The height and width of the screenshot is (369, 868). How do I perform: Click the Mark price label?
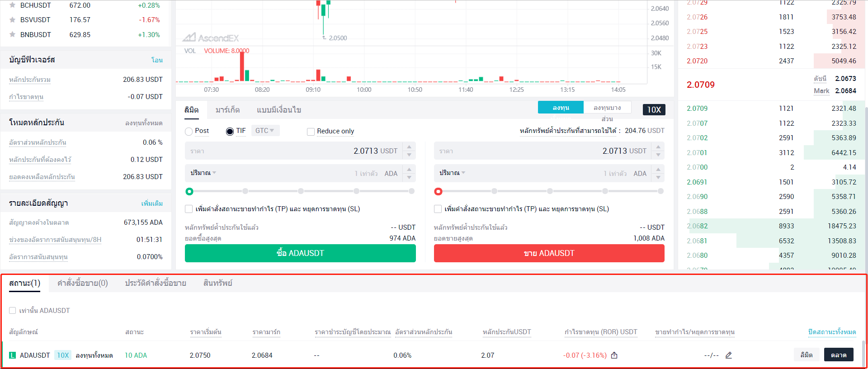(x=821, y=91)
